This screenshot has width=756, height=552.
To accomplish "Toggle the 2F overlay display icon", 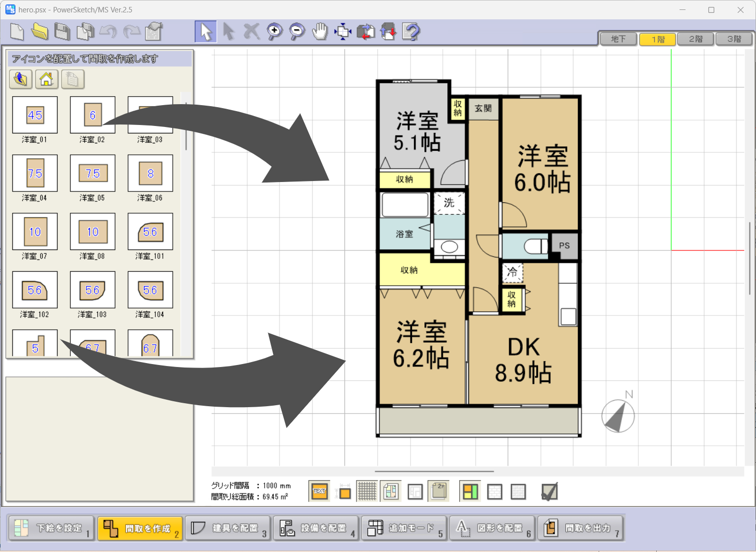I will pos(438,491).
